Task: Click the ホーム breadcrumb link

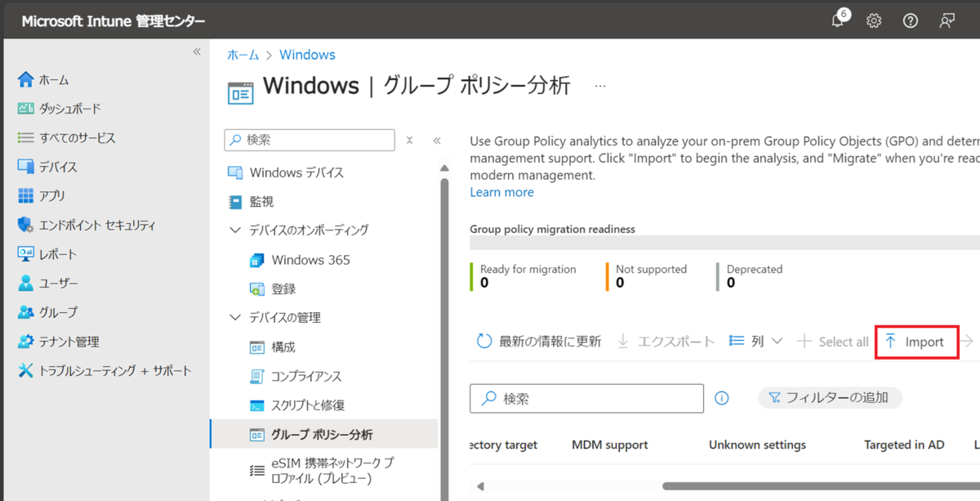Action: (x=243, y=55)
